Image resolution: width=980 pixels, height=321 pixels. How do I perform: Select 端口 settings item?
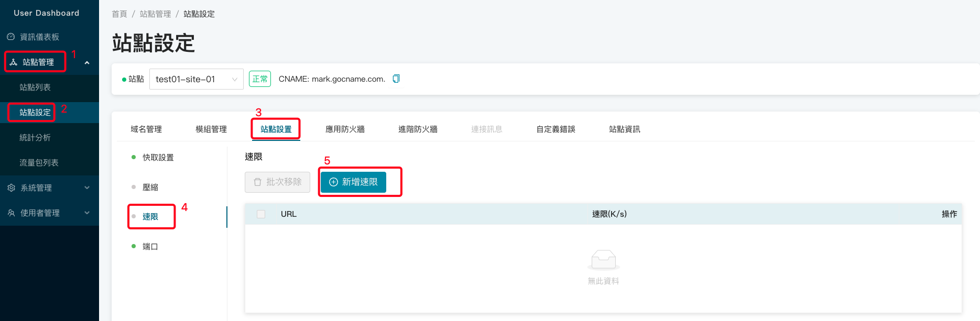(150, 246)
